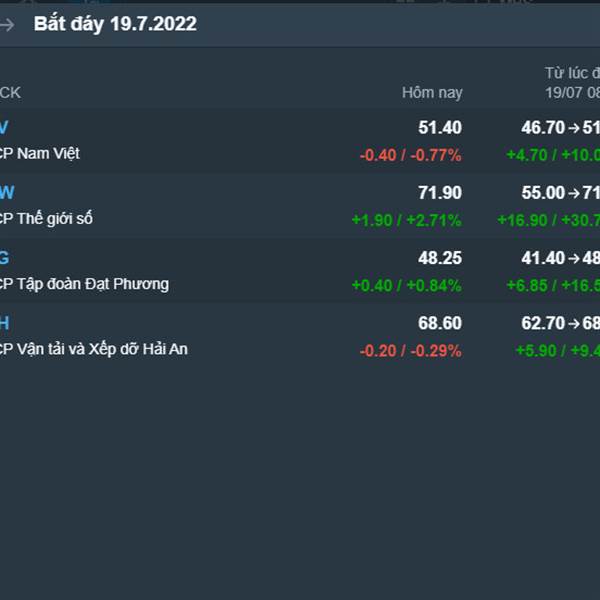The image size is (600, 600).
Task: Select company name CP Thế giới số
Action: [46, 218]
